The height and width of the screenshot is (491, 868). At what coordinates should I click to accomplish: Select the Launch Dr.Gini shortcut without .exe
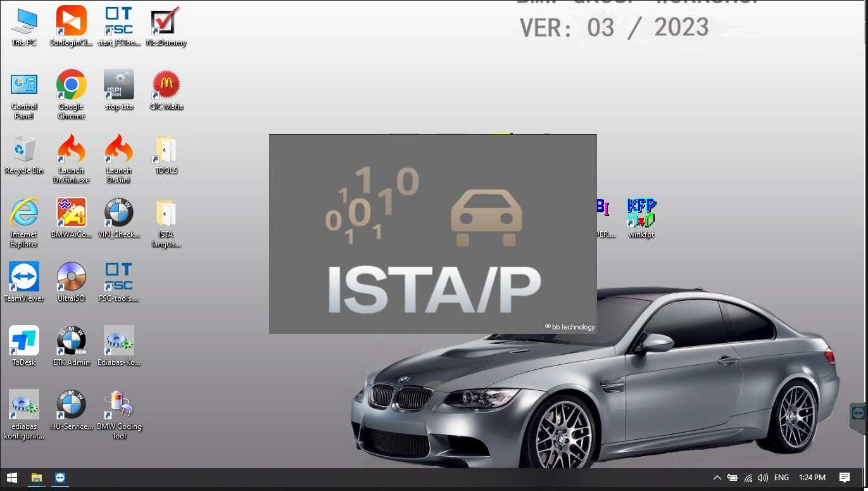click(119, 159)
